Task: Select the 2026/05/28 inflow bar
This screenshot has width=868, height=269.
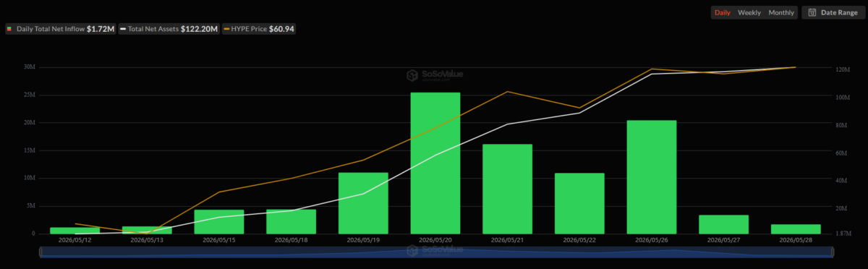Action: 796,229
